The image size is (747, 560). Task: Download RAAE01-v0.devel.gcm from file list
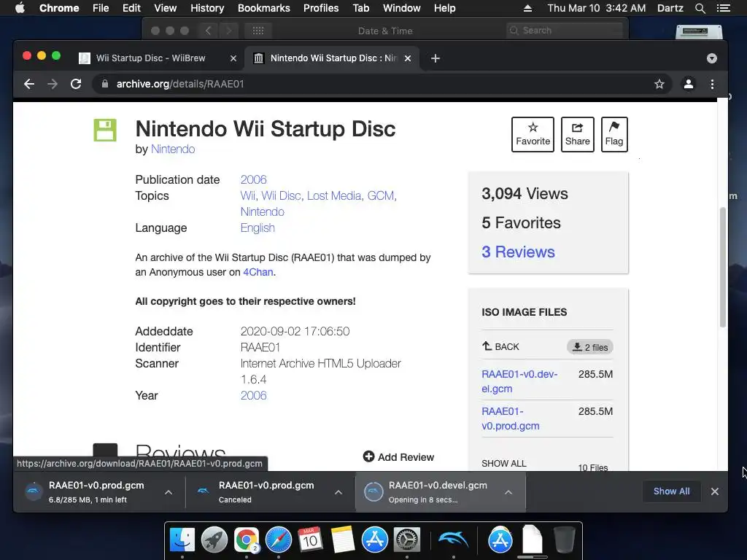coord(519,381)
